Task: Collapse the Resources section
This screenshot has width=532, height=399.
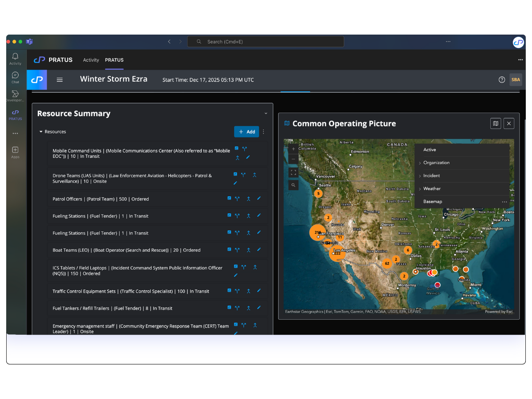Action: pos(41,131)
